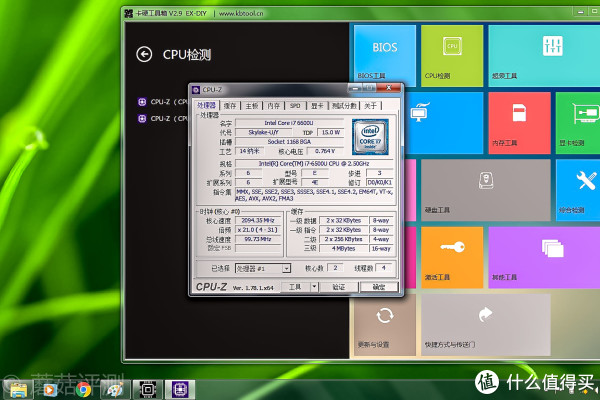Switch to the 缓存 tab in CPU-Z
600x400 pixels.
point(230,106)
